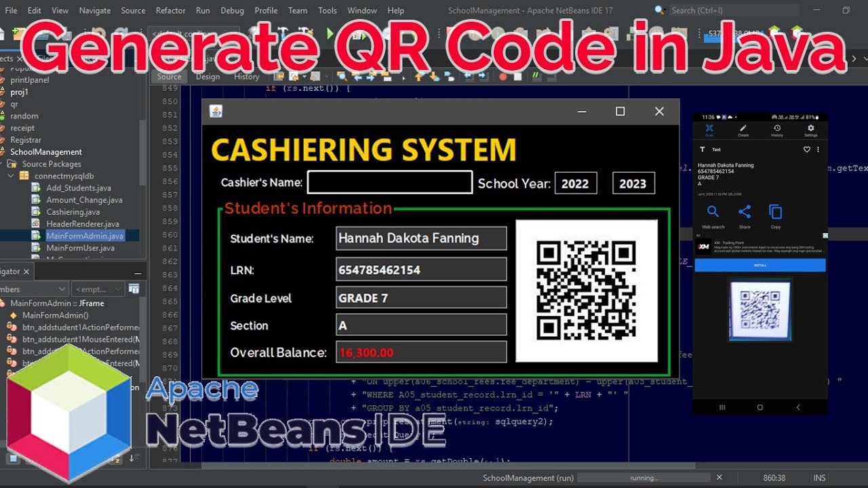Screen dimensions: 868x488
Task: Open the Tools menu
Action: pyautogui.click(x=328, y=10)
